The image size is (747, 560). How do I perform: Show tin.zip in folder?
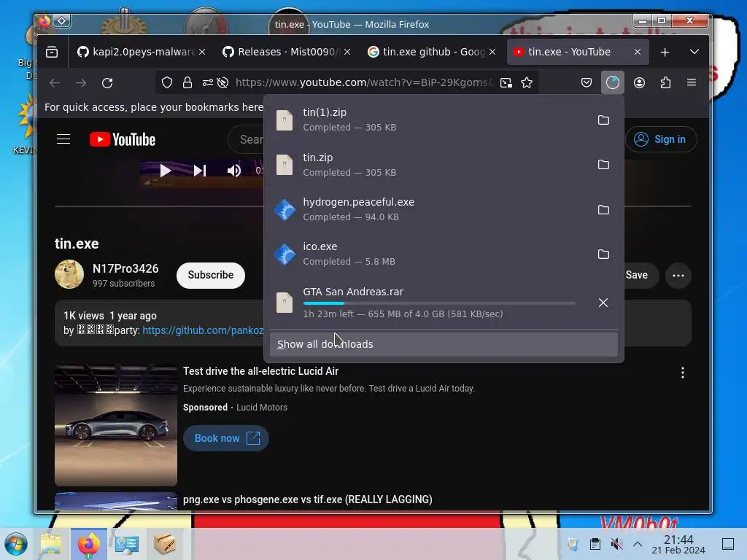(x=603, y=165)
